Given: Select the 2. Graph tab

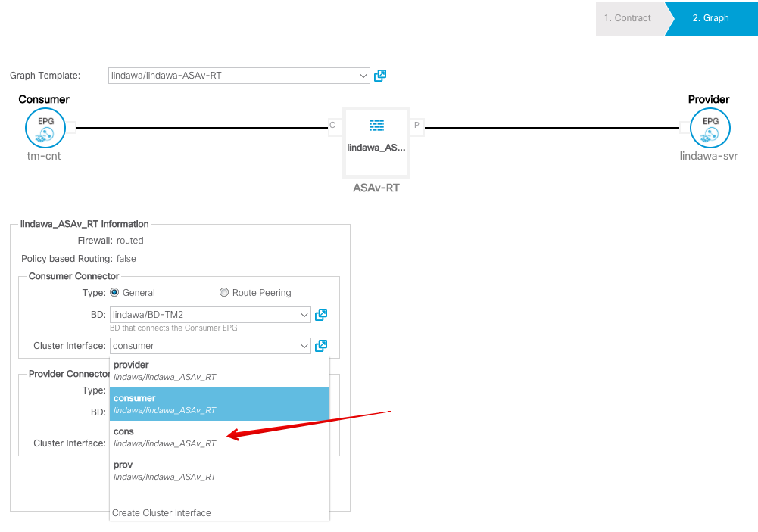Looking at the screenshot, I should point(710,17).
